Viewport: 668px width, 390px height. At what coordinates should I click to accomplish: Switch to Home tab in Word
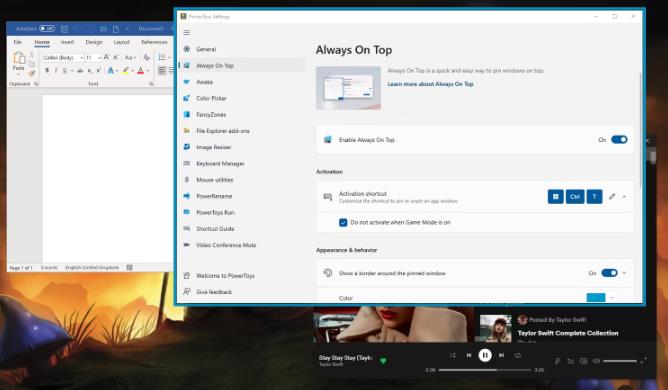tap(42, 42)
